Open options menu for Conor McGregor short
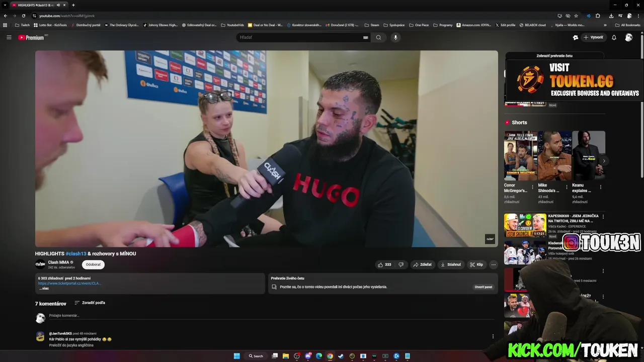Viewport: 644px width, 362px height. coord(533,187)
